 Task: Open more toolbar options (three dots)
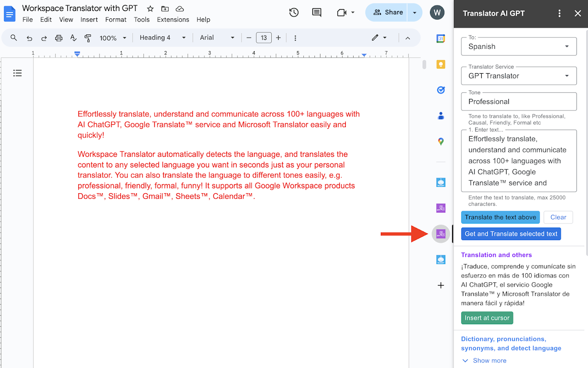click(295, 38)
